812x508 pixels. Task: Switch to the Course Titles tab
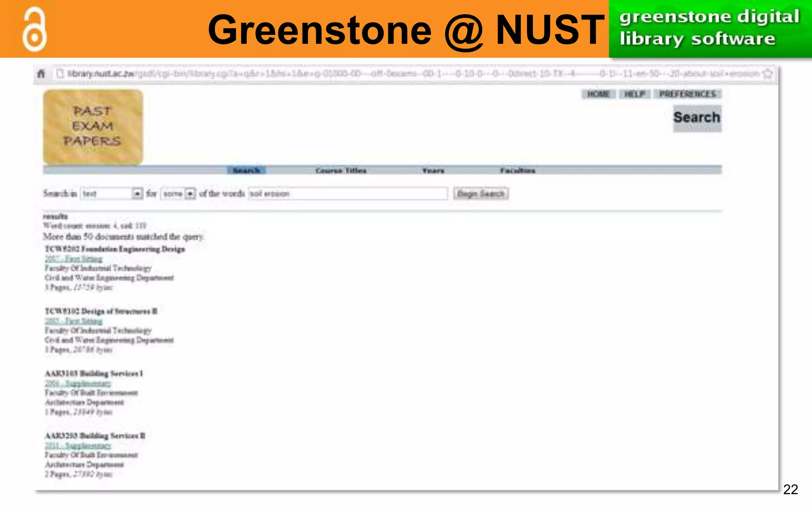pos(341,170)
